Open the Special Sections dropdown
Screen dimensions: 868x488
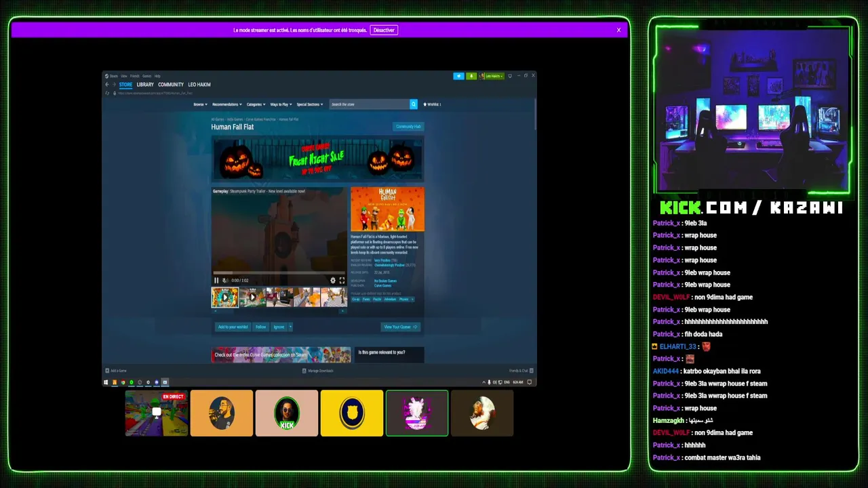310,104
